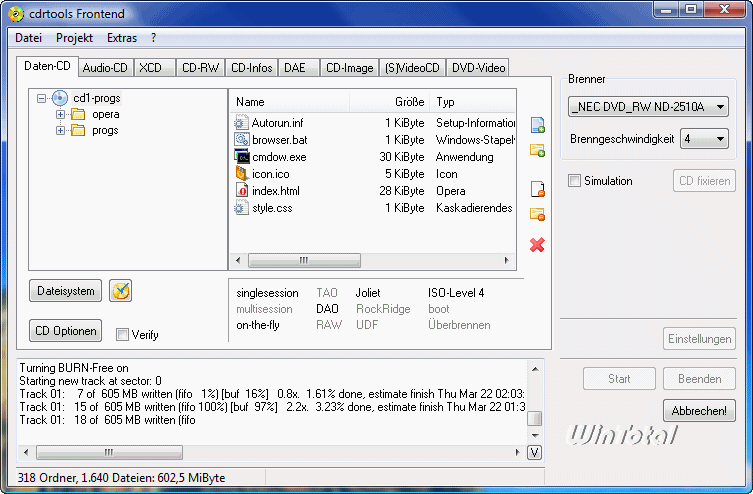Viewport: 753px width, 494px height.
Task: Click the CD Optionen button
Action: [x=65, y=331]
